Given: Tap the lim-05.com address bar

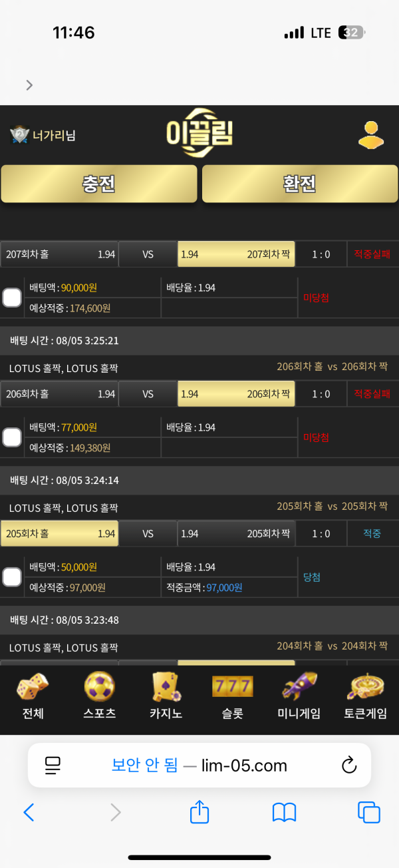Looking at the screenshot, I should [199, 765].
